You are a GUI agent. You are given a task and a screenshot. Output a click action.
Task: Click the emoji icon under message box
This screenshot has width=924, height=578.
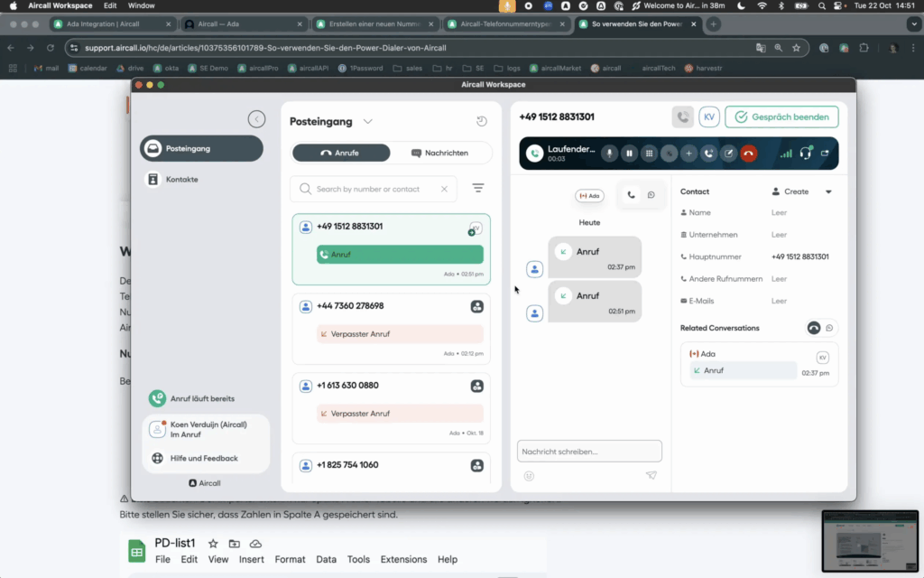(x=529, y=476)
